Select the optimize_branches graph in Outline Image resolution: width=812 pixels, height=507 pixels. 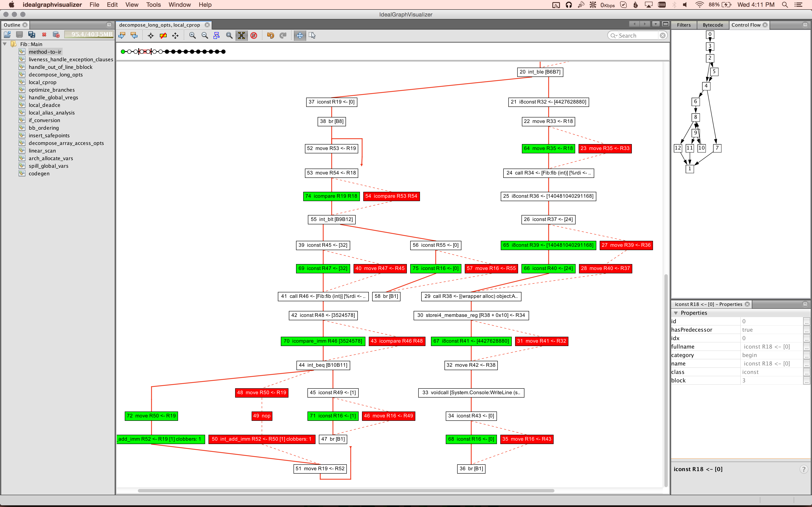pos(52,90)
